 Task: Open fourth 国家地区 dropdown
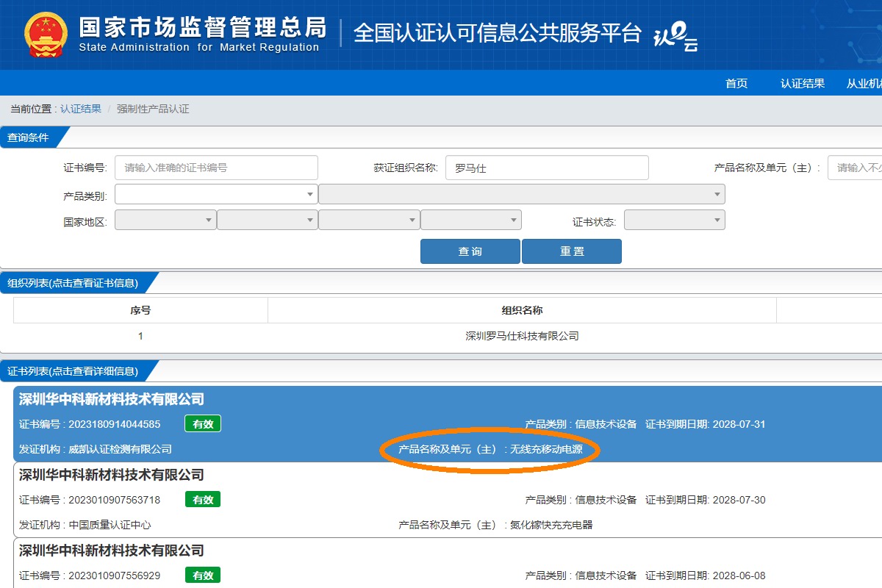(x=471, y=220)
